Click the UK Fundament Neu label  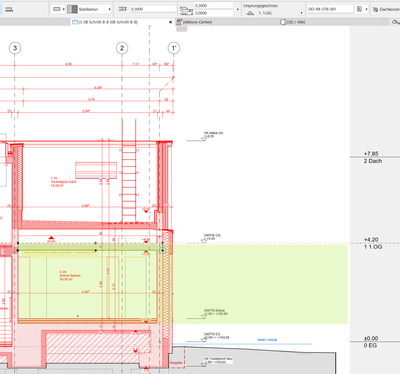click(218, 360)
